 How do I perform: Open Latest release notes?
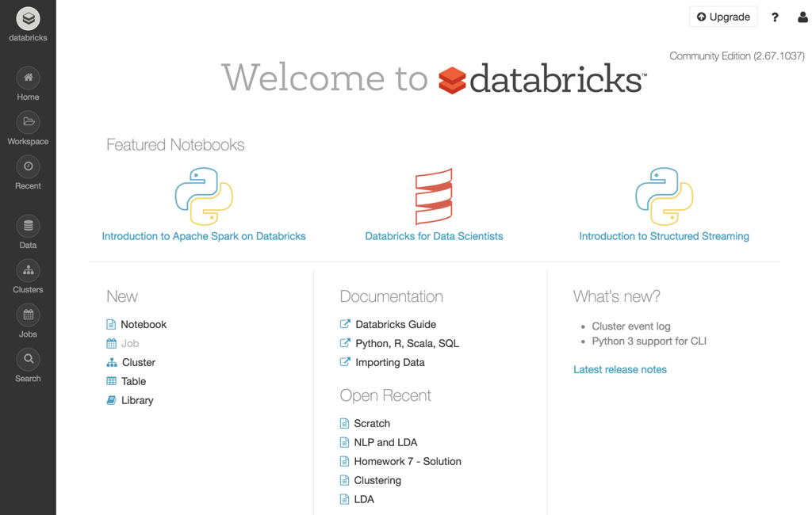tap(620, 369)
